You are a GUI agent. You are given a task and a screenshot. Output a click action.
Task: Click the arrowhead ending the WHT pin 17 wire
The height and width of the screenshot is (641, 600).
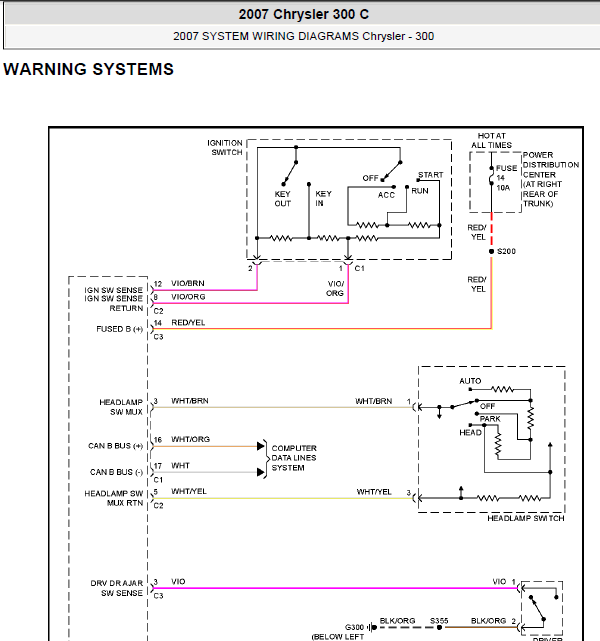click(x=260, y=472)
